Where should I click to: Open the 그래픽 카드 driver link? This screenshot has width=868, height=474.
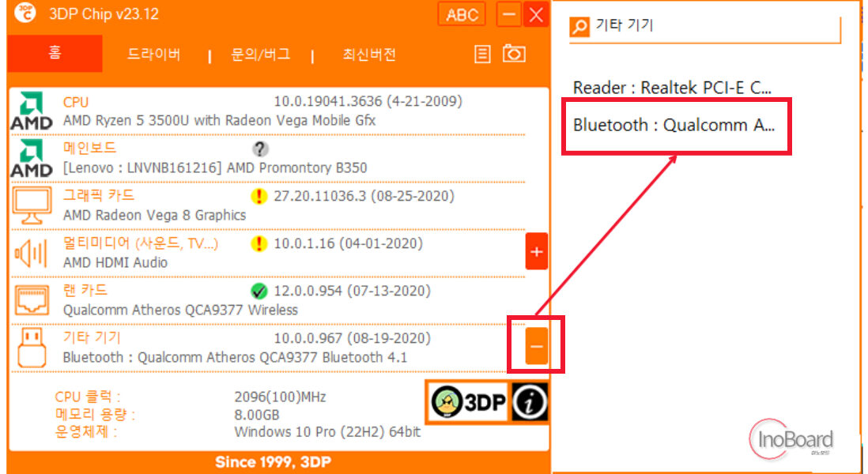99,196
